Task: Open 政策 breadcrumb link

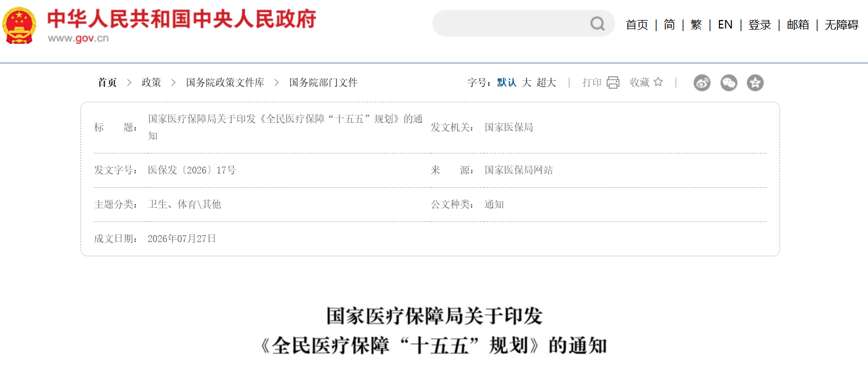Action: click(151, 82)
